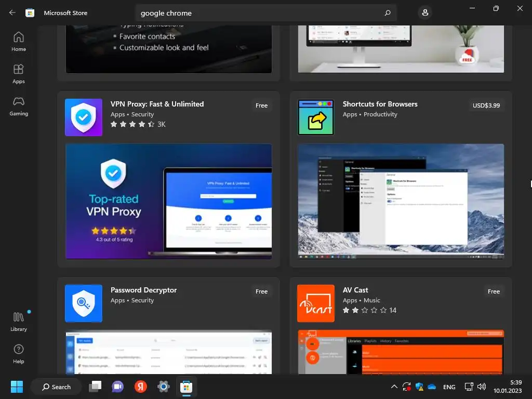Open the monitor screenshot with FREE badge
This screenshot has width=532, height=399.
401,49
